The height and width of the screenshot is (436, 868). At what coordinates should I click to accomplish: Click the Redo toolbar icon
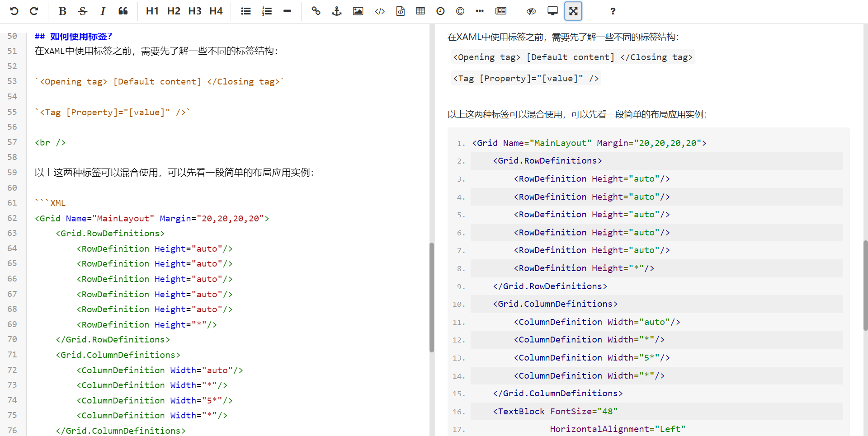click(34, 11)
